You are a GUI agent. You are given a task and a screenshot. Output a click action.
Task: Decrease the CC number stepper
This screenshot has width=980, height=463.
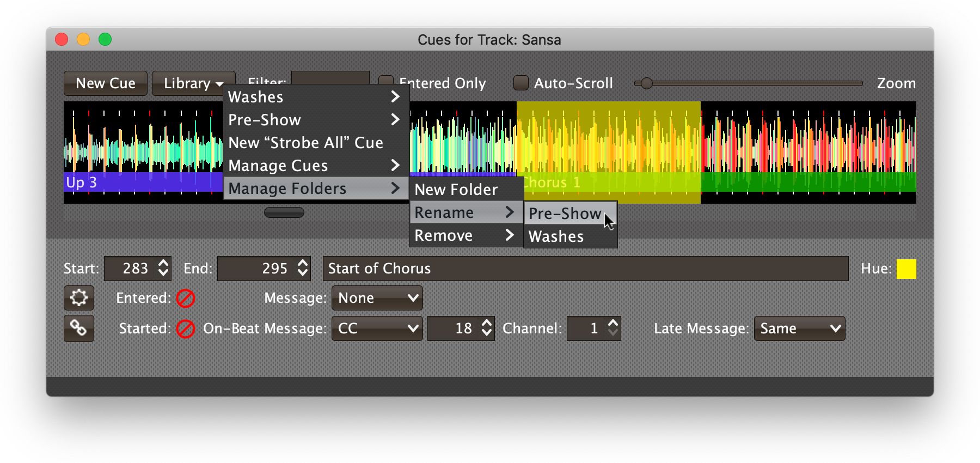487,334
